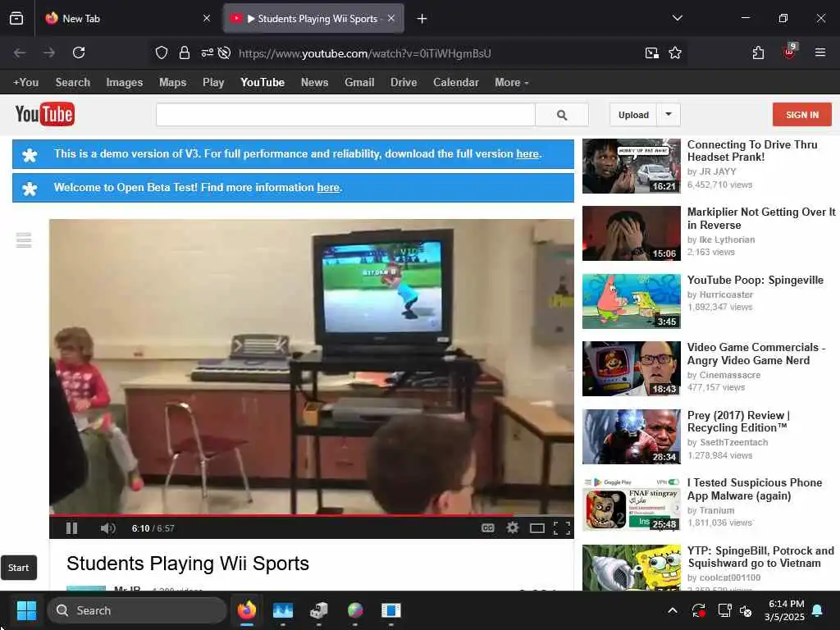This screenshot has width=840, height=630.
Task: Close the Students Playing Wii Sports tab
Action: 391,18
